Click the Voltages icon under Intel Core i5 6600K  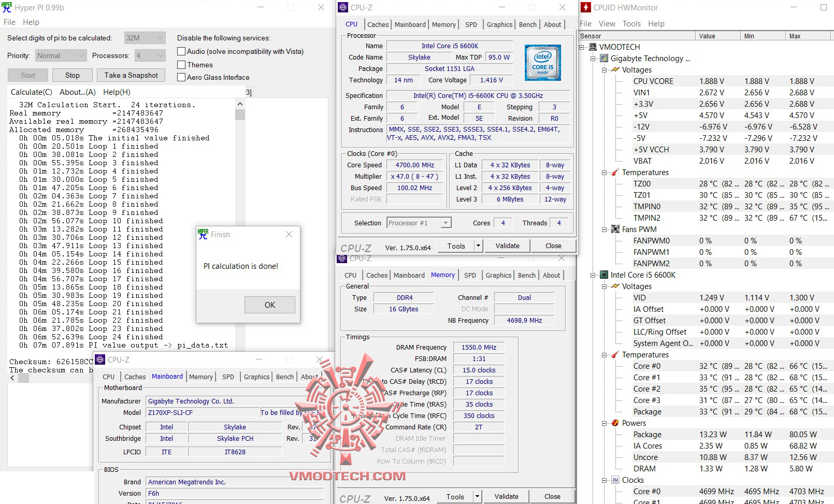pos(615,286)
